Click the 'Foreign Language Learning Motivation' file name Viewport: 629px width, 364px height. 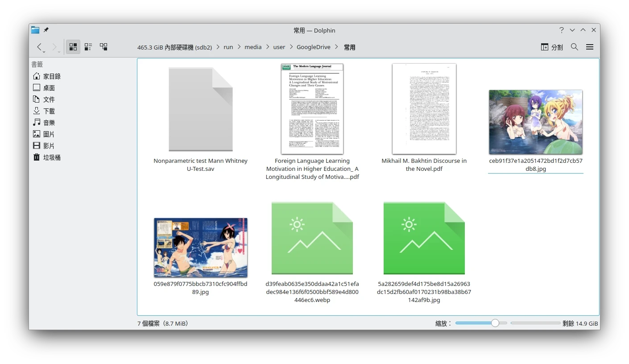click(x=312, y=169)
